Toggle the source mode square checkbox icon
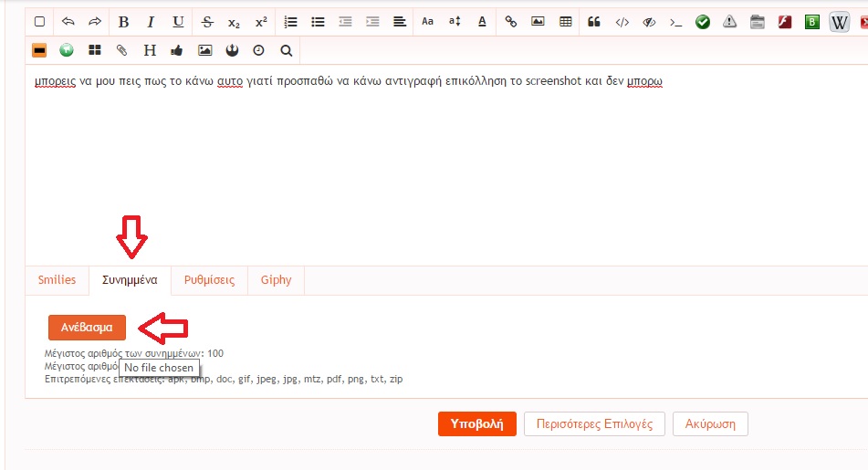The height and width of the screenshot is (470, 868). tap(39, 22)
